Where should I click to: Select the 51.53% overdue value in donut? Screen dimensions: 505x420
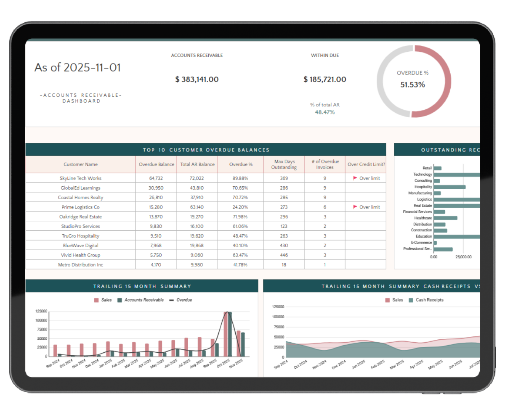pyautogui.click(x=412, y=85)
